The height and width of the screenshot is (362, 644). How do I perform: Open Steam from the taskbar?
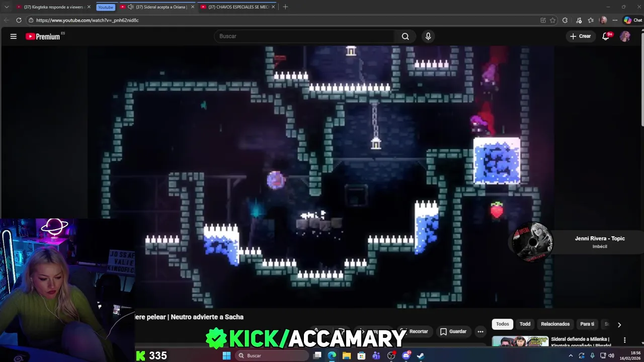(x=421, y=355)
